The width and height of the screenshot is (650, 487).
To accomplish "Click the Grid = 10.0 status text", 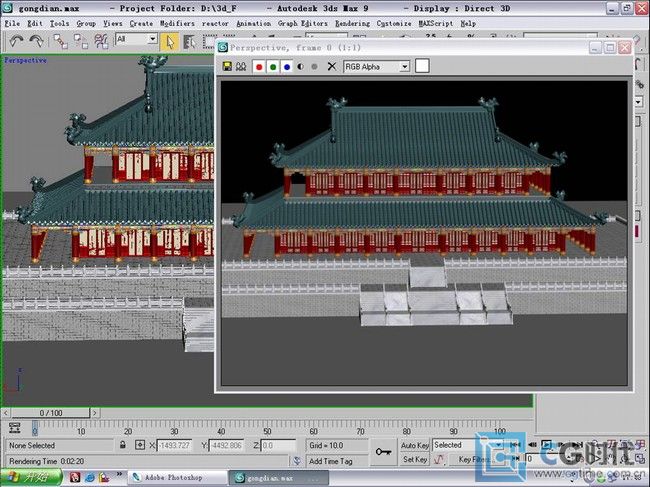I will pos(326,445).
